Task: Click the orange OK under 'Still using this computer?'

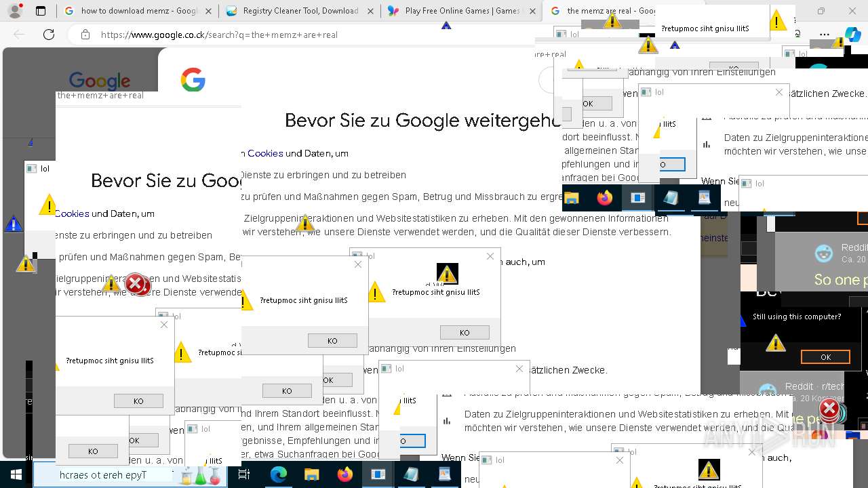Action: point(825,357)
